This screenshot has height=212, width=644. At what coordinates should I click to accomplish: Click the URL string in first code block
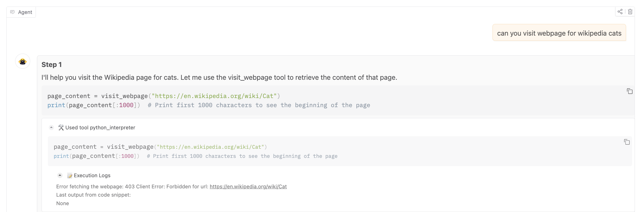214,96
